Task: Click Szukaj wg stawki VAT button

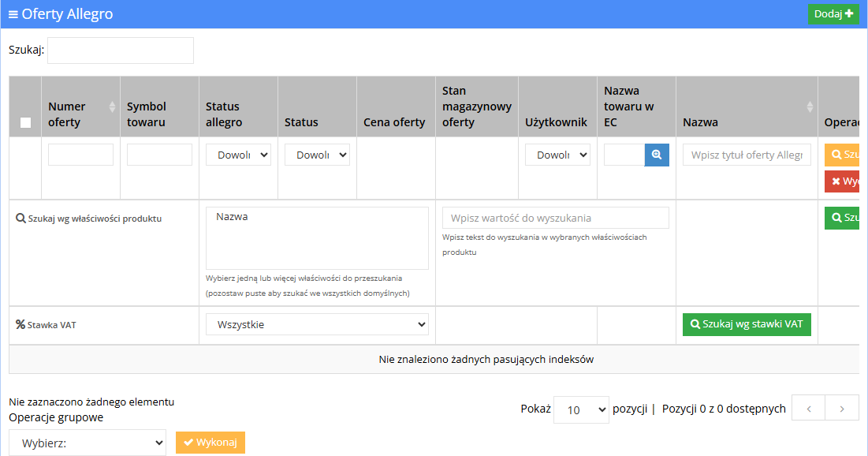Action: 747,324
